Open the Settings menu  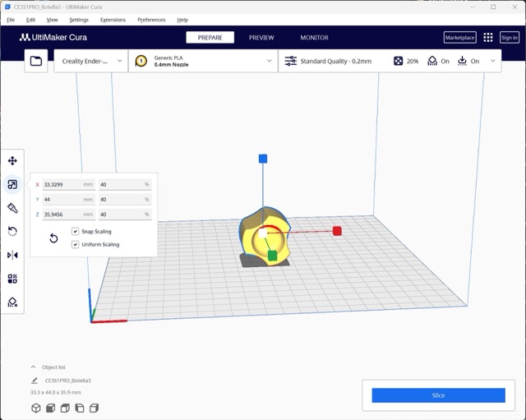tap(79, 20)
